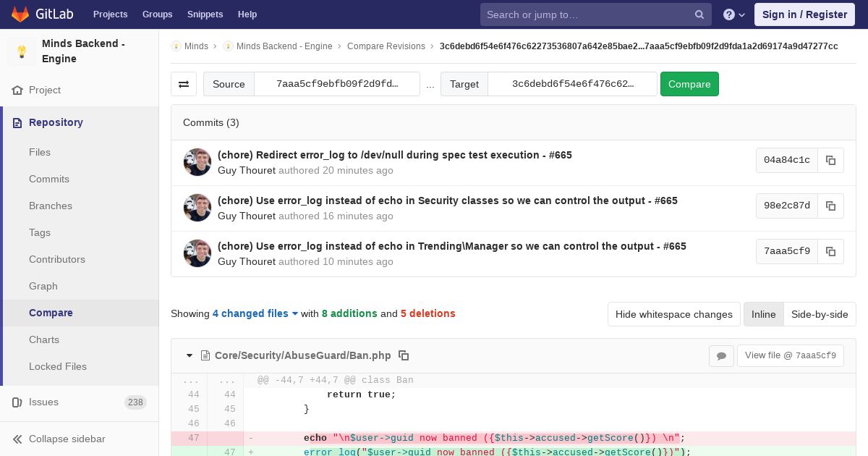The image size is (868, 456).
Task: Click search magnifier icon in top bar
Action: (699, 14)
